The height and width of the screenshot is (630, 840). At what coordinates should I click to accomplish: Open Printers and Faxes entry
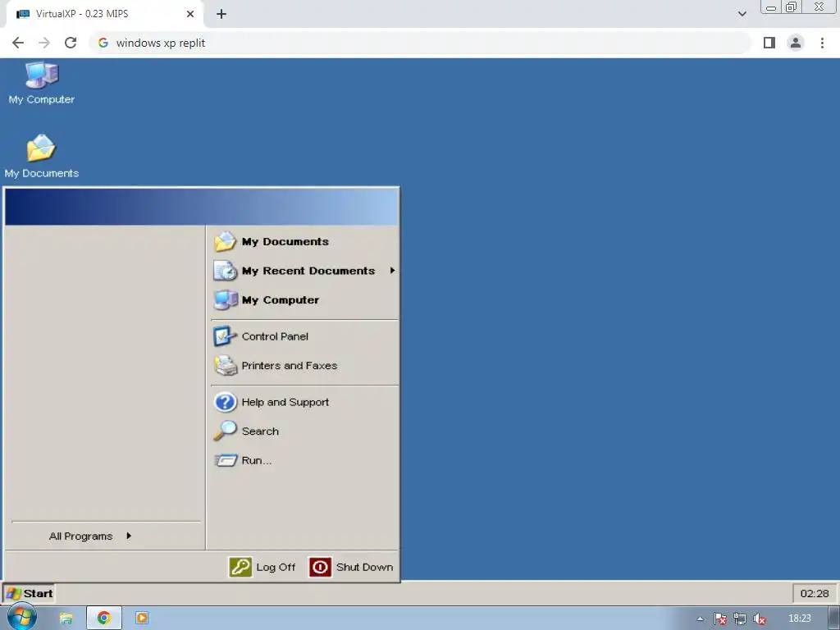(x=304, y=366)
